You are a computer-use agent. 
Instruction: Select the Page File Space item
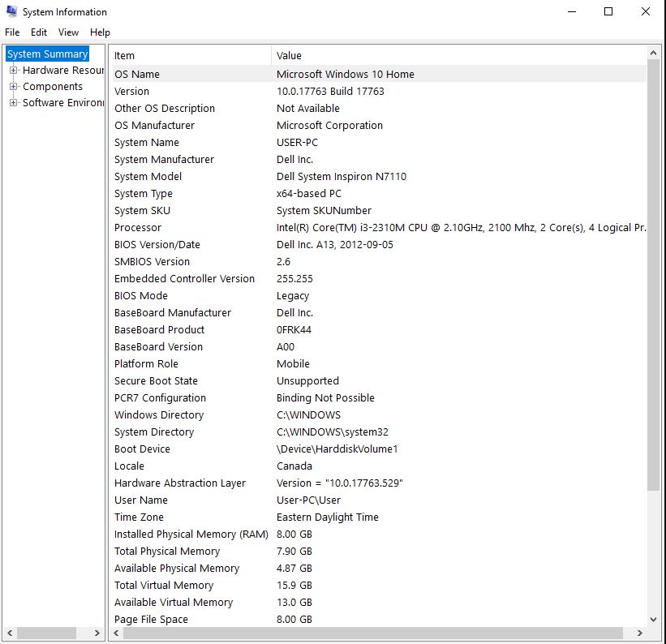151,620
